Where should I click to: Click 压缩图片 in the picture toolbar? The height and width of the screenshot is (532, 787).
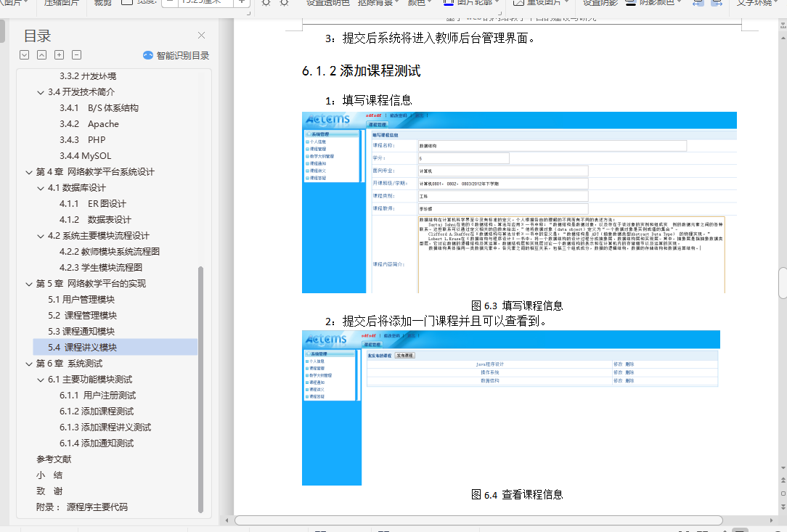61,3
